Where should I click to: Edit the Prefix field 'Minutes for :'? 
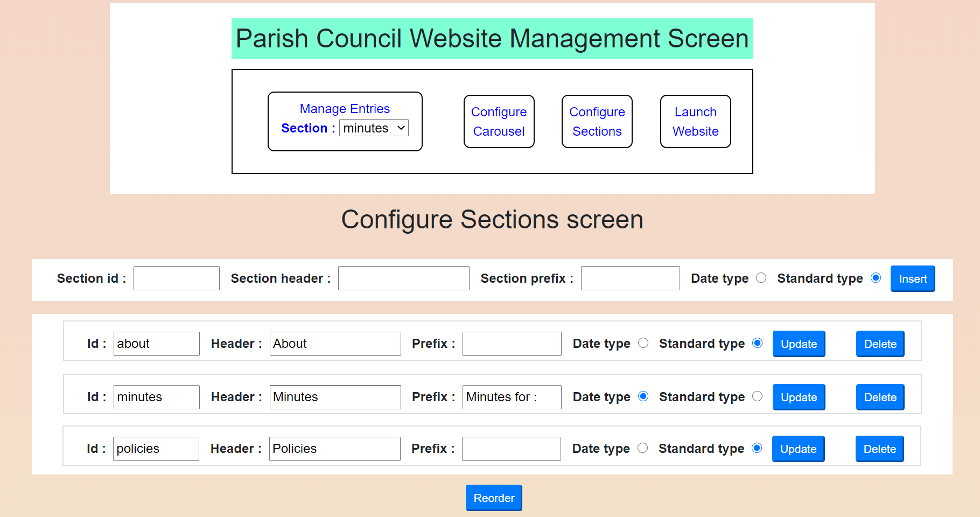point(512,397)
